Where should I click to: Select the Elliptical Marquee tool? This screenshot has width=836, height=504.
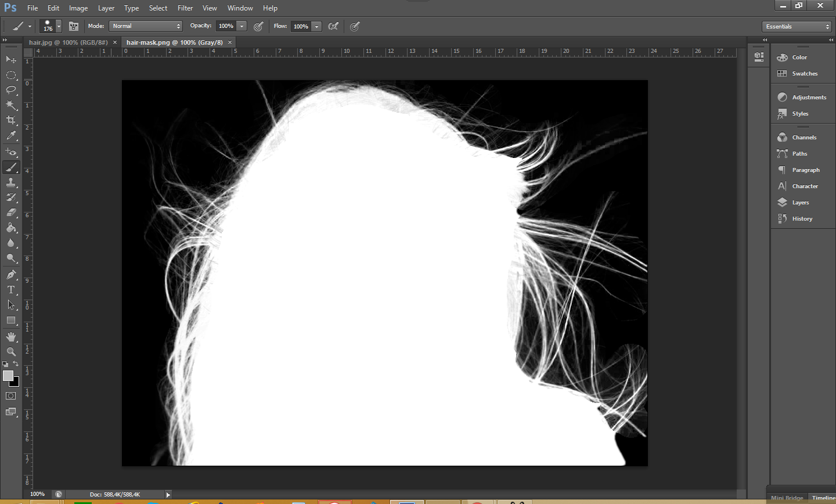pos(11,75)
